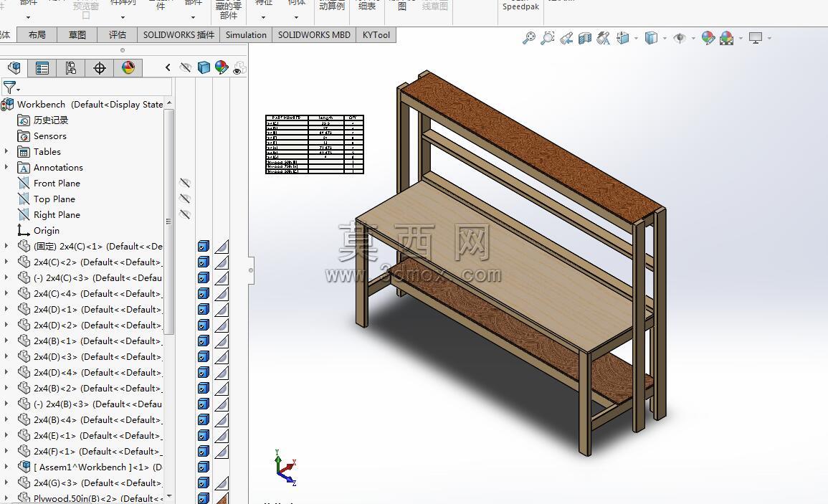Switch to the Simulation tab
Screen dimensions: 828x504
246,35
